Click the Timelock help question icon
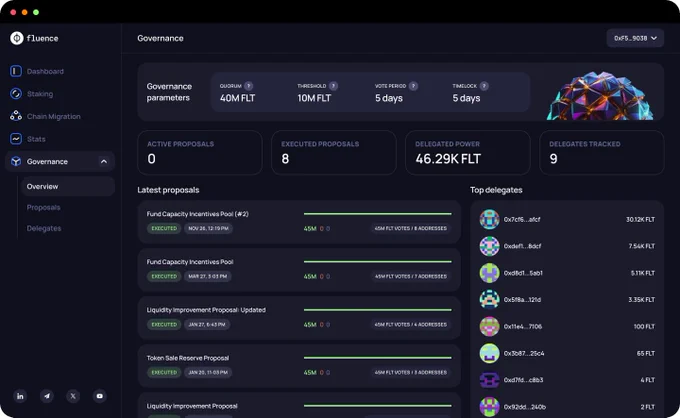The height and width of the screenshot is (418, 680). pyautogui.click(x=484, y=86)
